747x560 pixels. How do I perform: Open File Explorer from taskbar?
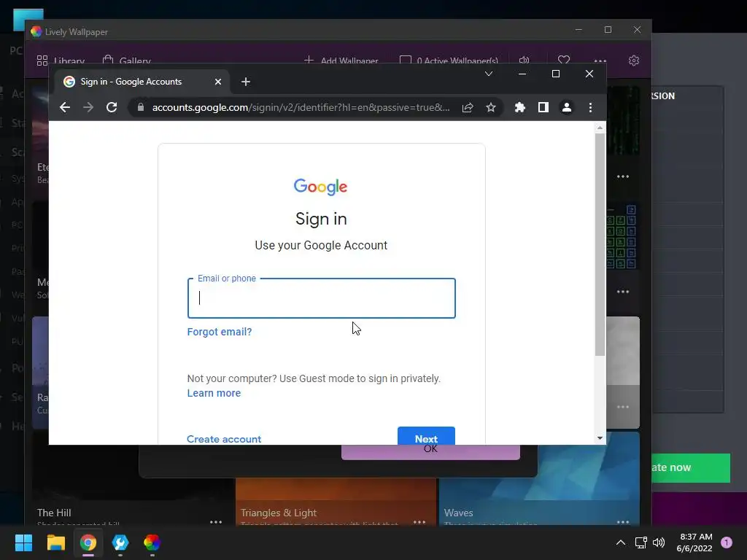pyautogui.click(x=55, y=542)
